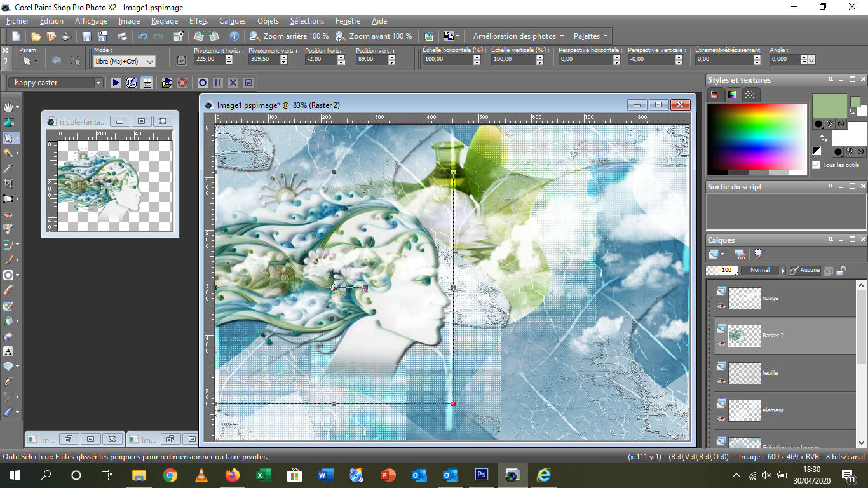Click the Print icon
868x488 pixels.
pyautogui.click(x=123, y=36)
